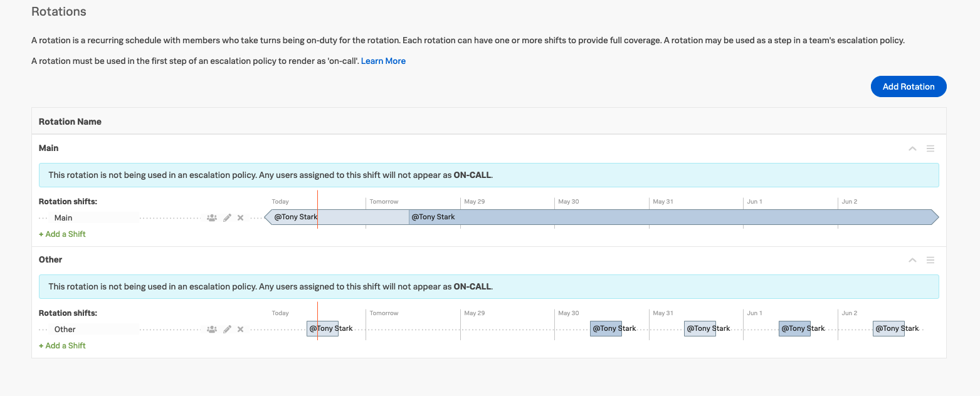The image size is (980, 396).
Task: Open the Main rotation options menu
Action: click(930, 148)
